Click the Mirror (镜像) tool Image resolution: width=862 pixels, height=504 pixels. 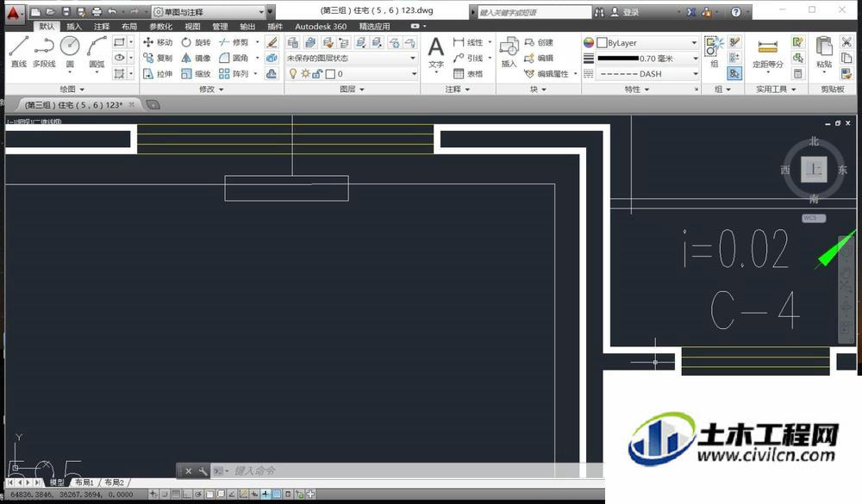[197, 58]
